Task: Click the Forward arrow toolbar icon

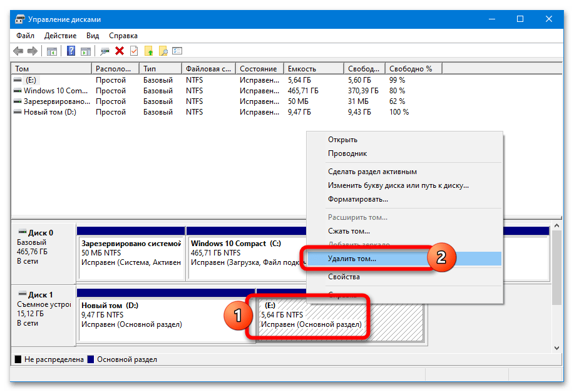Action: click(33, 51)
